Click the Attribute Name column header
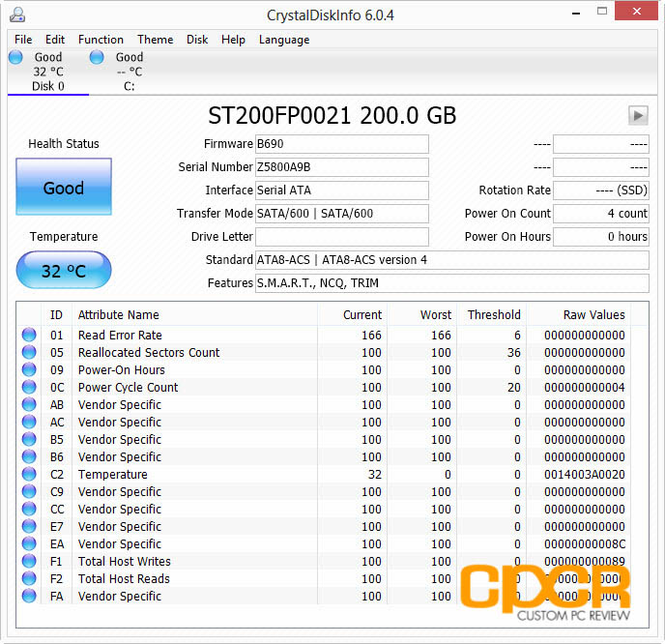This screenshot has height=644, width=665. click(x=194, y=315)
